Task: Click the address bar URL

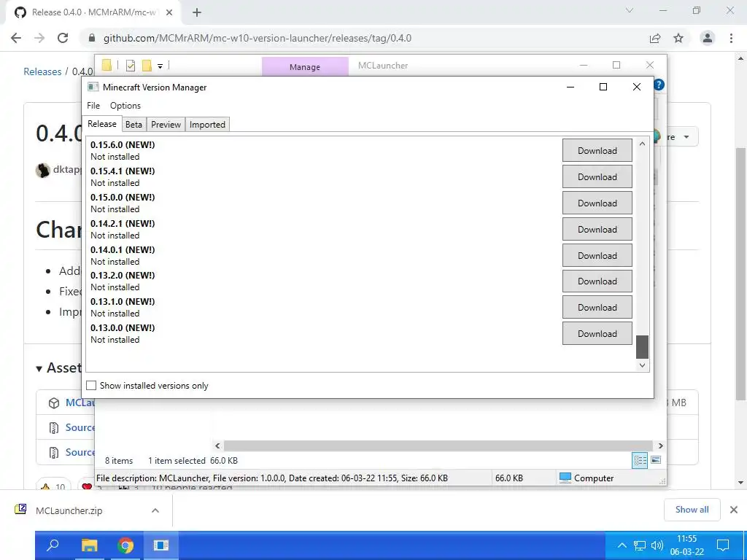Action: (258, 38)
